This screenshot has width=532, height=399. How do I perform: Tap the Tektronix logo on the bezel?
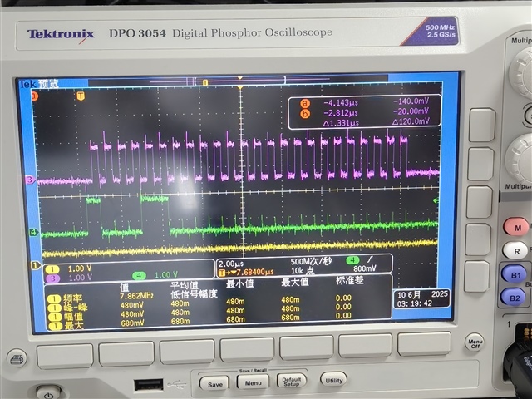[61, 34]
